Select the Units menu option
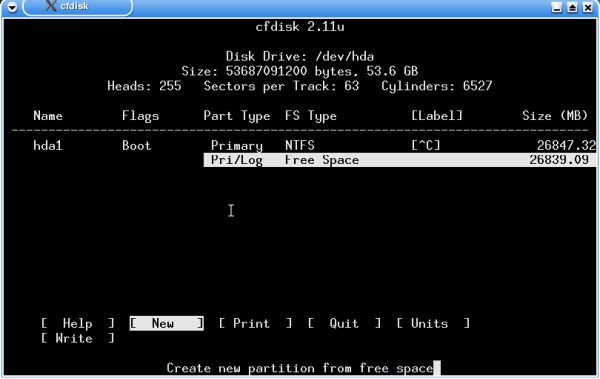Image resolution: width=600 pixels, height=379 pixels. click(x=433, y=323)
